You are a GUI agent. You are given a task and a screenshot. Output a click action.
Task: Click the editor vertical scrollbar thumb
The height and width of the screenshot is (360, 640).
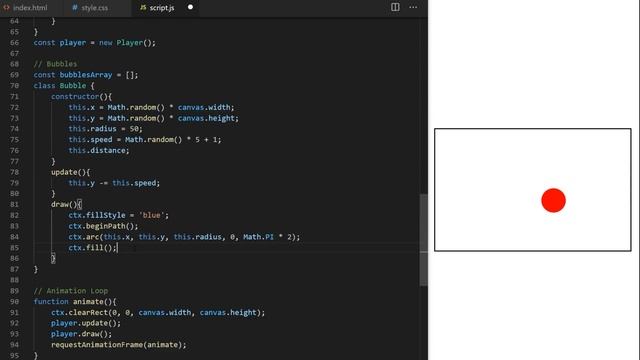423,240
